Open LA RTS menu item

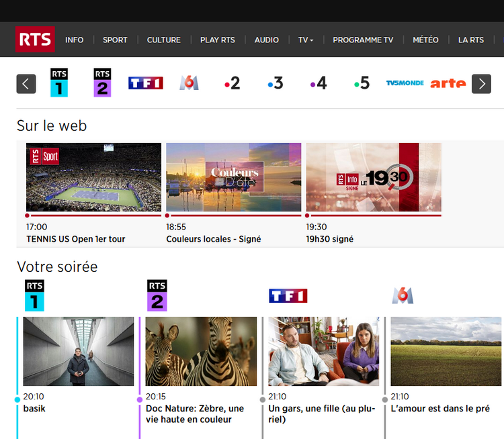(471, 40)
